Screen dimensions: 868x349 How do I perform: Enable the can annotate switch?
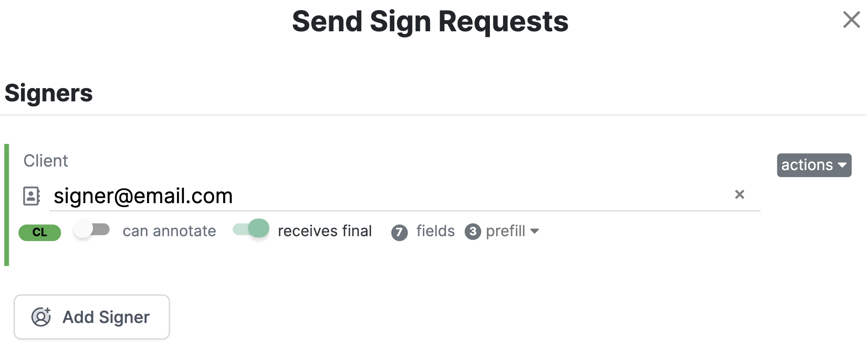click(92, 229)
